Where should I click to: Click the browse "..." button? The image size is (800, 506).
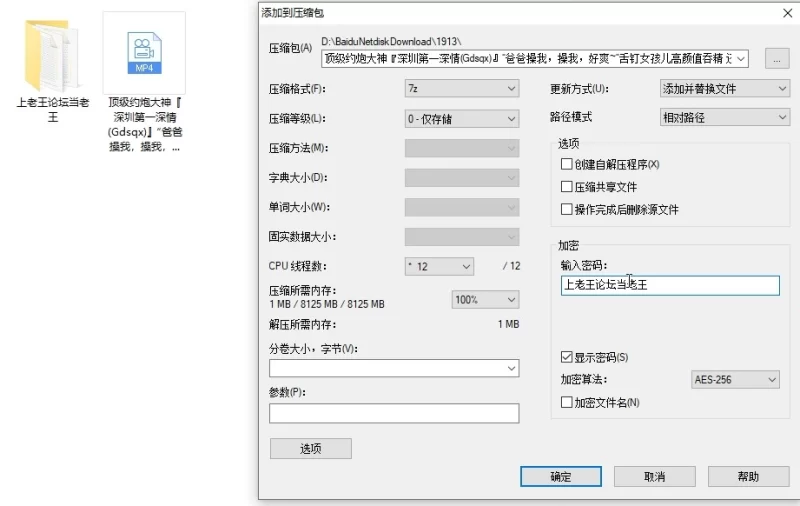pyautogui.click(x=777, y=59)
